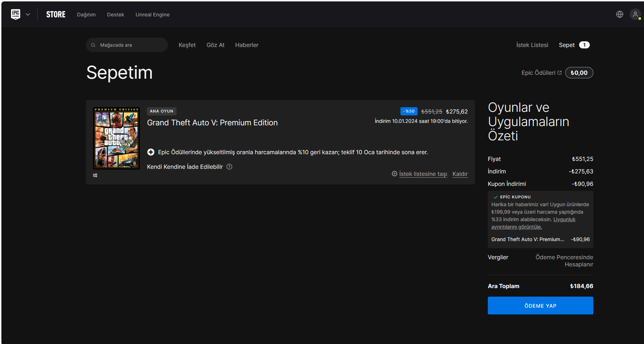Image resolution: width=644 pixels, height=344 pixels.
Task: Move the game to wishlist via İstek listesine taşı
Action: coord(423,174)
